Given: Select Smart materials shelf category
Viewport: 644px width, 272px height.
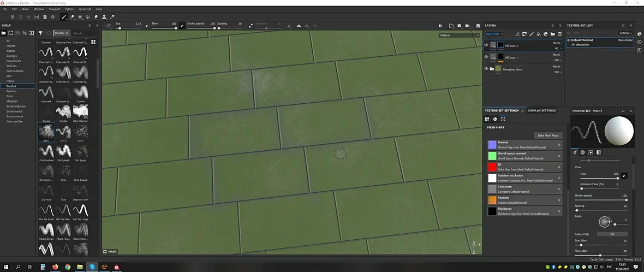Looking at the screenshot, I should 16,106.
